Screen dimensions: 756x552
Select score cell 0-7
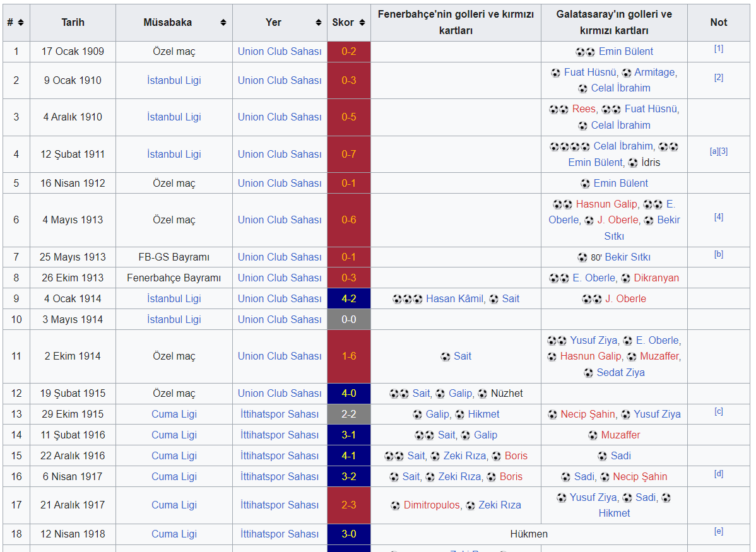pyautogui.click(x=349, y=155)
